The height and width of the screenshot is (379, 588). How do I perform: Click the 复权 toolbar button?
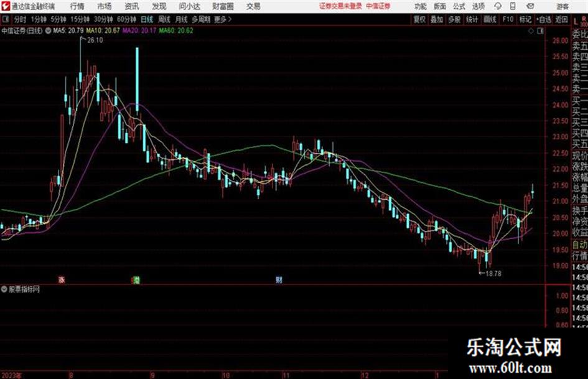click(x=419, y=19)
